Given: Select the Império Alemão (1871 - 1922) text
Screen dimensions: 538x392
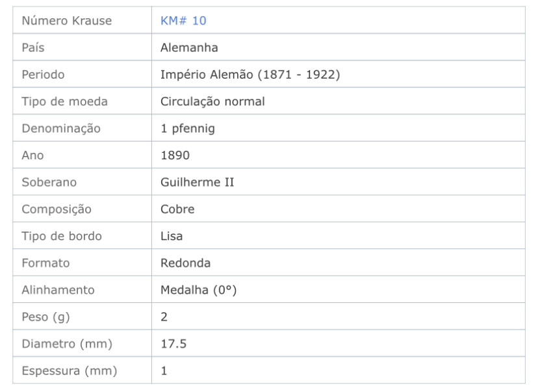Looking at the screenshot, I should pyautogui.click(x=250, y=75).
